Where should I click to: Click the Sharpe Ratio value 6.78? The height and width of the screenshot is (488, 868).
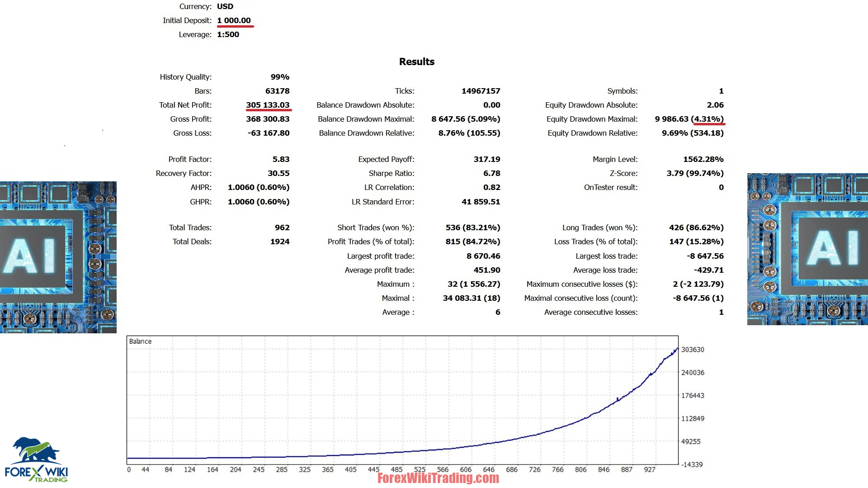(x=491, y=173)
